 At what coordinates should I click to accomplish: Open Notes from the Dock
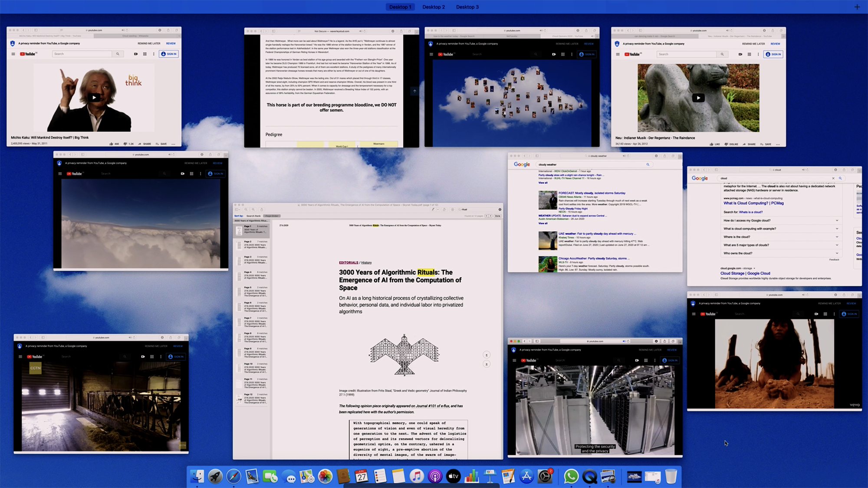[398, 476]
